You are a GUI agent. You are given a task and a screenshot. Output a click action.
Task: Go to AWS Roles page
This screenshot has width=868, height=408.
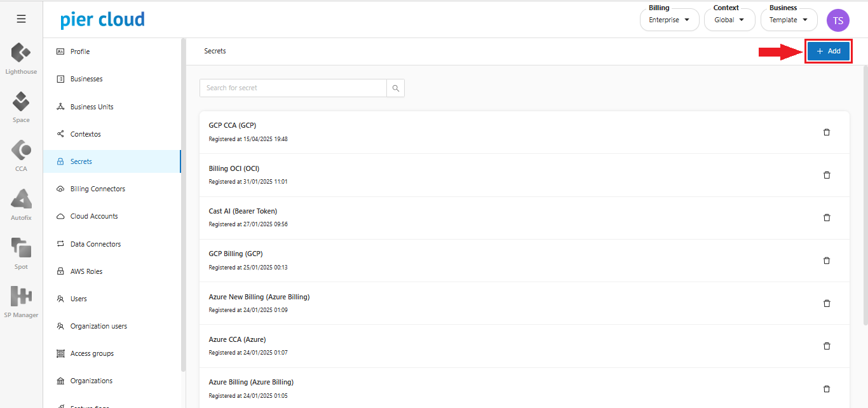86,271
